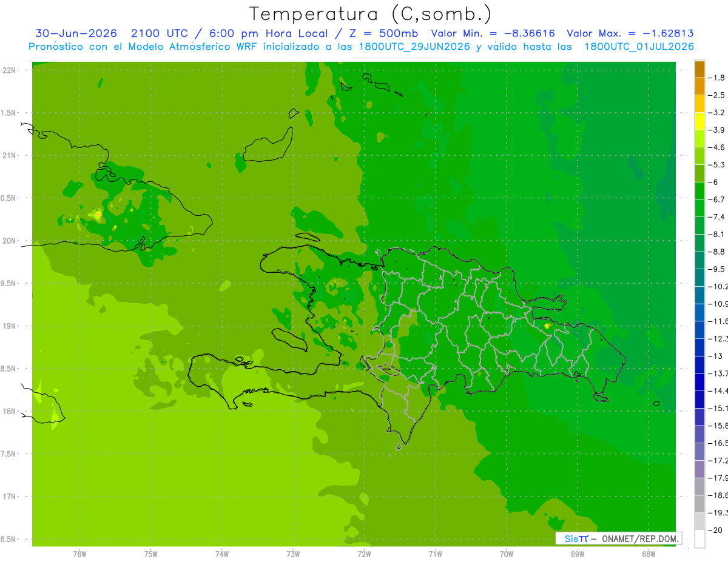Click the "-1.8" color bar label
This screenshot has height=562, width=728.
click(x=716, y=78)
